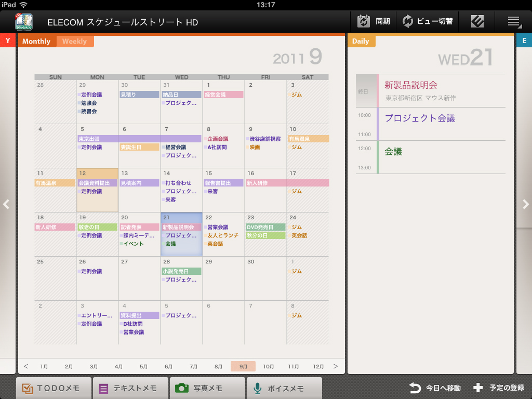Select 4月 in the month bar

[118, 366]
